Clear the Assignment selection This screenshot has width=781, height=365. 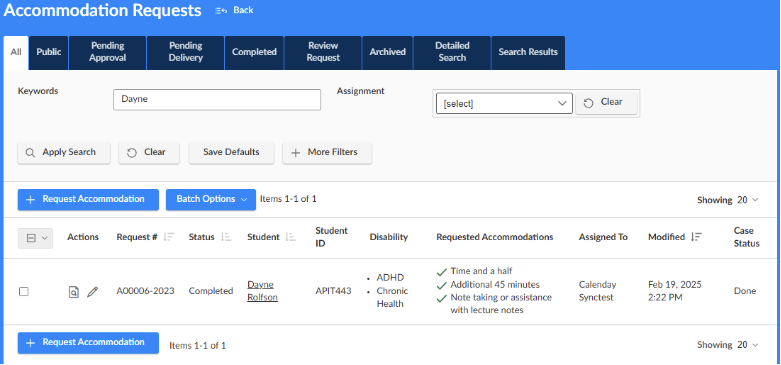[x=606, y=103]
